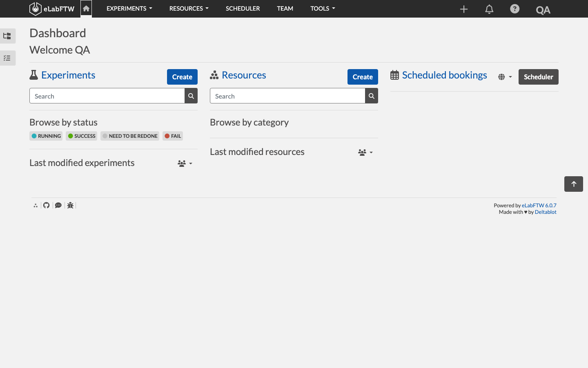This screenshot has height=368, width=588.
Task: Open SCHEDULER in the navbar
Action: point(243,9)
